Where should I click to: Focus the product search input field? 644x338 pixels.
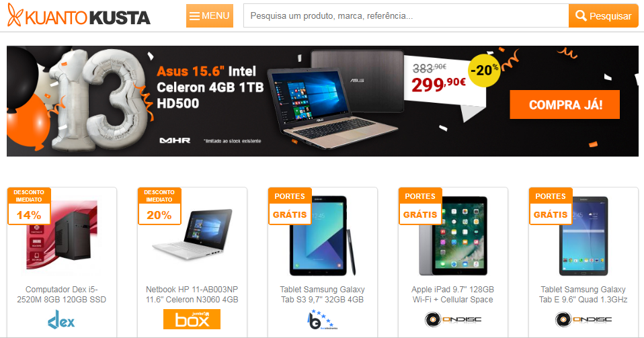click(406, 16)
